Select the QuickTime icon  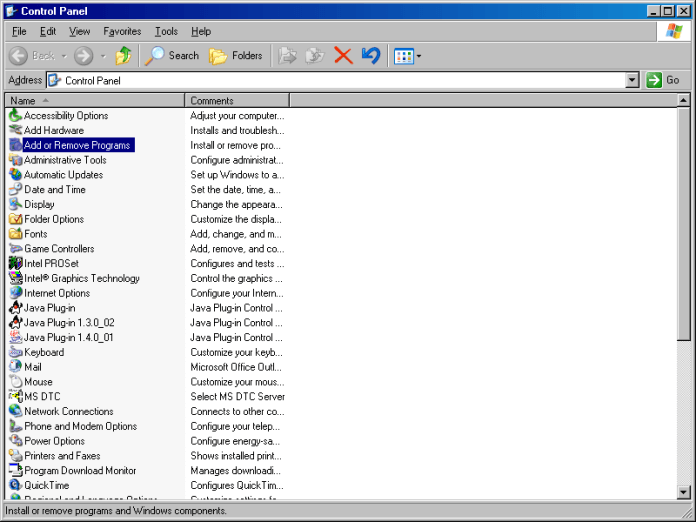point(16,485)
